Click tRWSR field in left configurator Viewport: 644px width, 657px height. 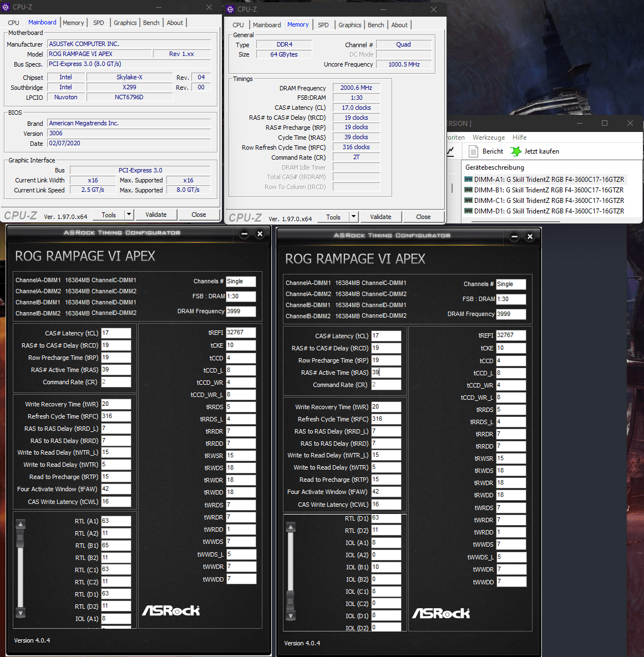(x=241, y=455)
